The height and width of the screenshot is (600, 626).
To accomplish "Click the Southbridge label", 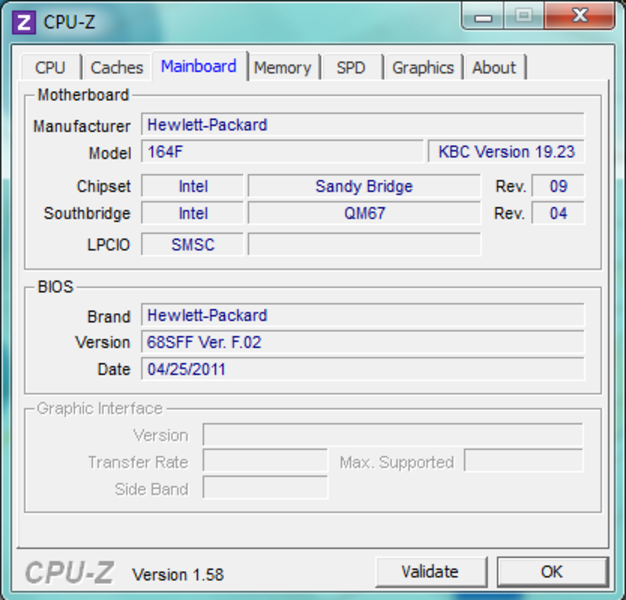I will tap(87, 213).
